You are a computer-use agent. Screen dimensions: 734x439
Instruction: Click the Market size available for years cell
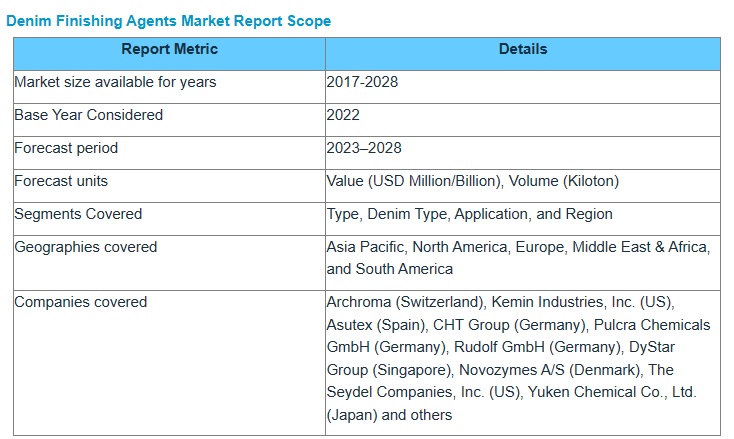click(115, 82)
